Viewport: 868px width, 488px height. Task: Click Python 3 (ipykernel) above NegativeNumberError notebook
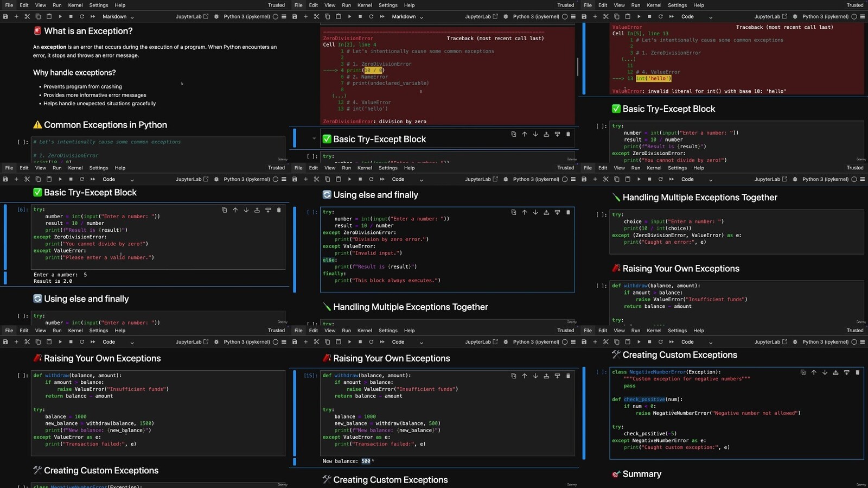coord(825,342)
